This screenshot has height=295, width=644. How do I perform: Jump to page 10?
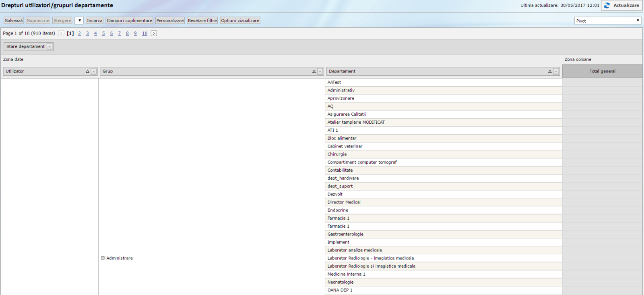coord(144,33)
